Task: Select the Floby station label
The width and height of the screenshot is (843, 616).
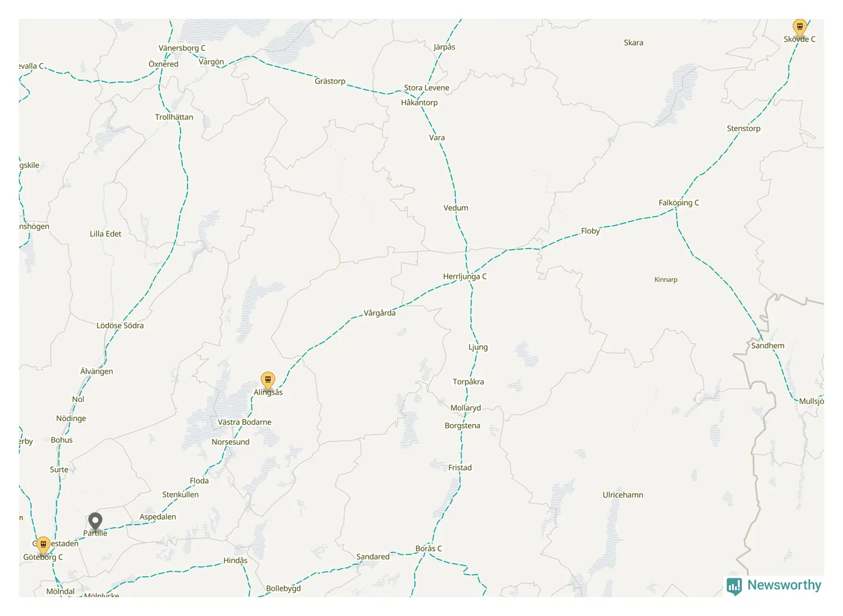Action: [x=590, y=231]
